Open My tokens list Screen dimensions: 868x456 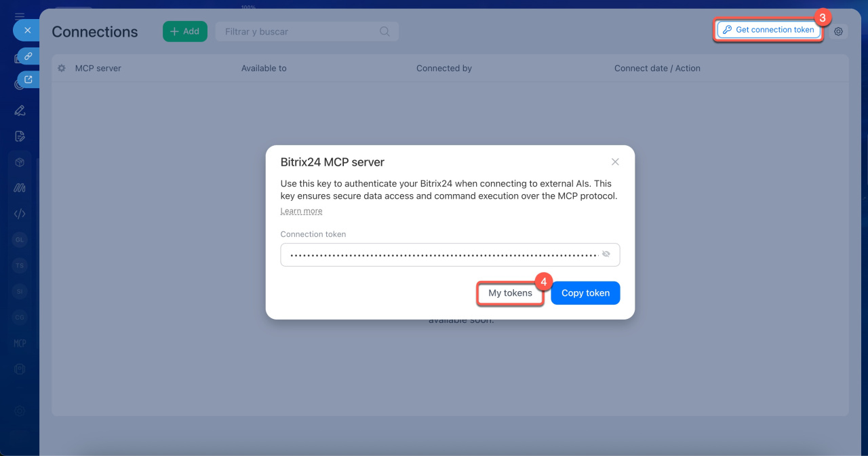[510, 293]
